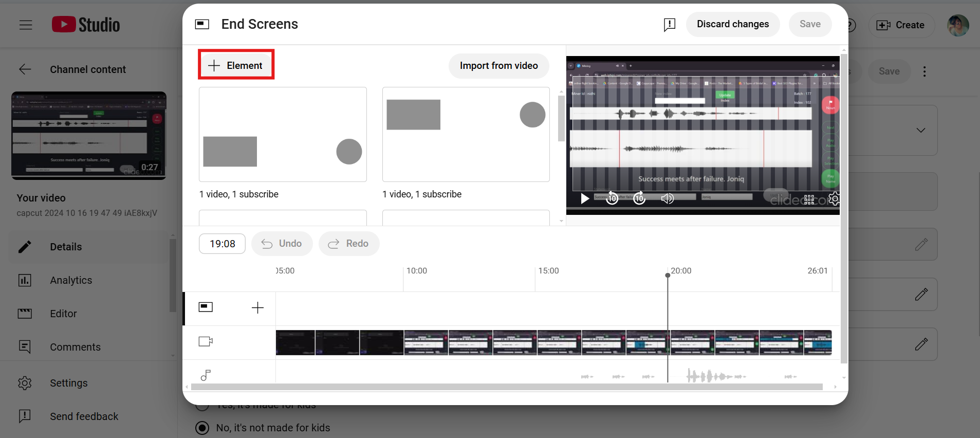Image resolution: width=980 pixels, height=438 pixels.
Task: Click the timeline playhead marker
Action: point(668,276)
